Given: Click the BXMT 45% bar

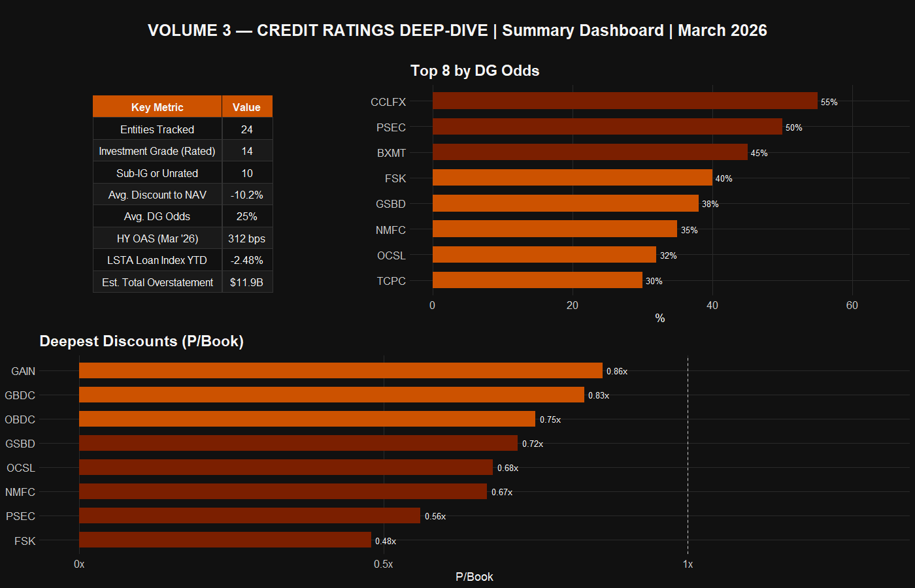Looking at the screenshot, I should (590, 152).
